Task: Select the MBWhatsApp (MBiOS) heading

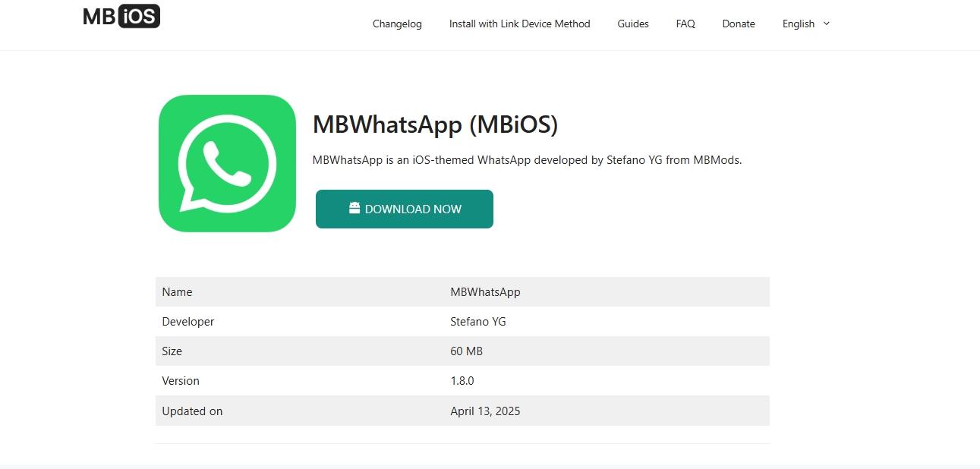Action: pyautogui.click(x=436, y=124)
